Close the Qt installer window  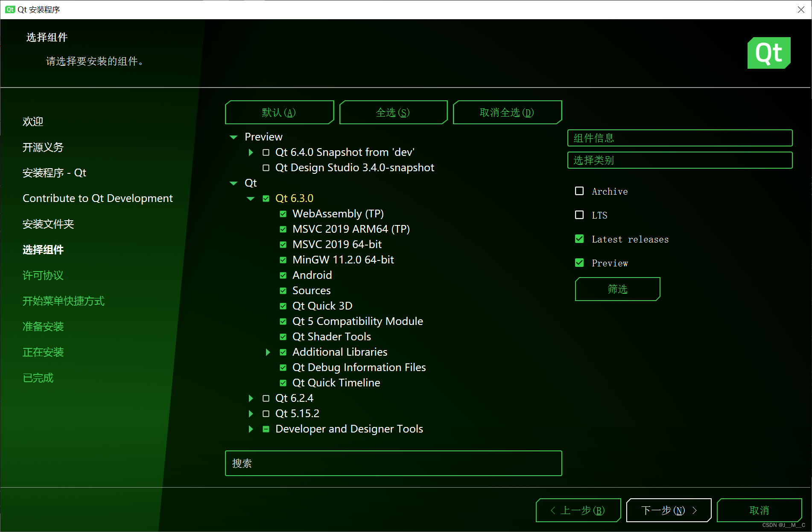pos(801,9)
